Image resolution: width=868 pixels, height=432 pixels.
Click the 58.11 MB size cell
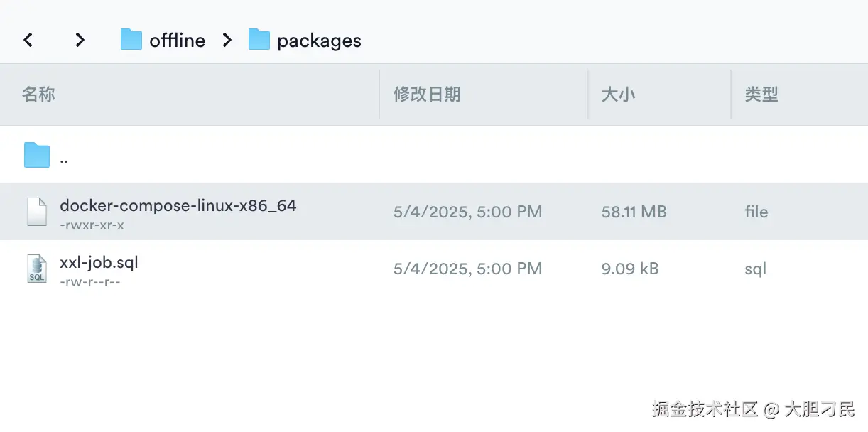(x=634, y=212)
